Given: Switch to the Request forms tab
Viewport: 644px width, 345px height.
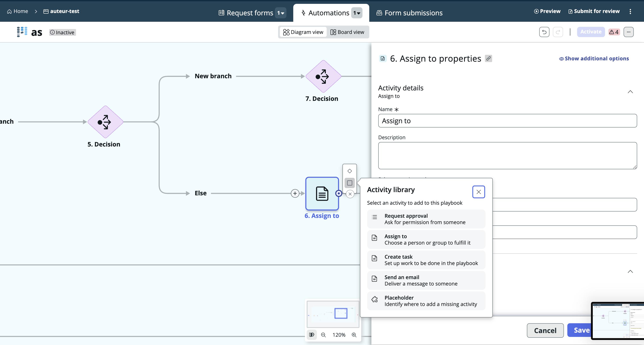Looking at the screenshot, I should pyautogui.click(x=246, y=13).
